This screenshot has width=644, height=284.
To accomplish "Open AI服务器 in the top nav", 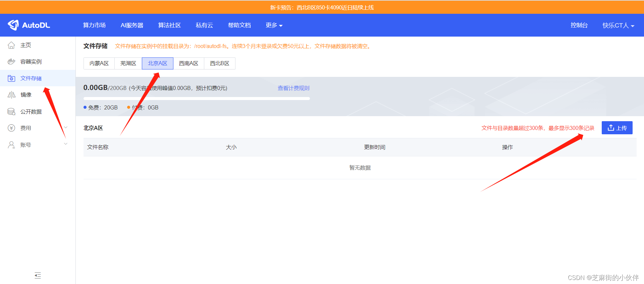I will tap(132, 25).
